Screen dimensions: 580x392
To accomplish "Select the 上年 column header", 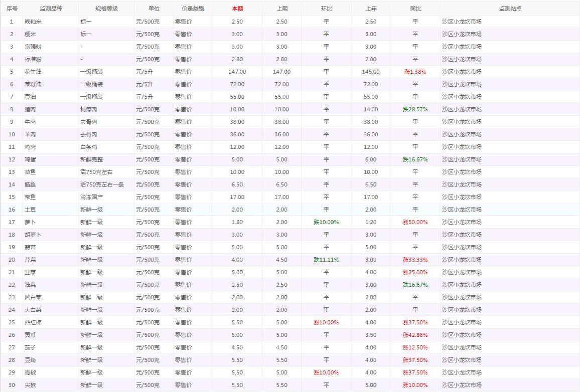I will click(370, 9).
